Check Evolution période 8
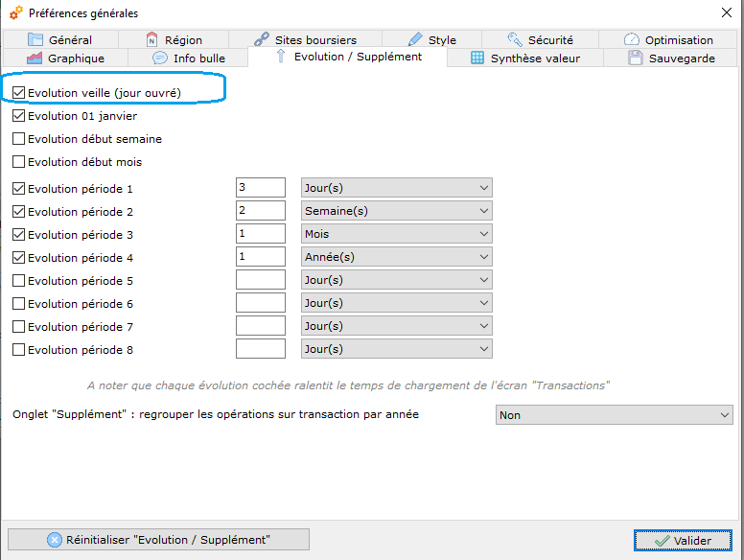 (x=18, y=350)
